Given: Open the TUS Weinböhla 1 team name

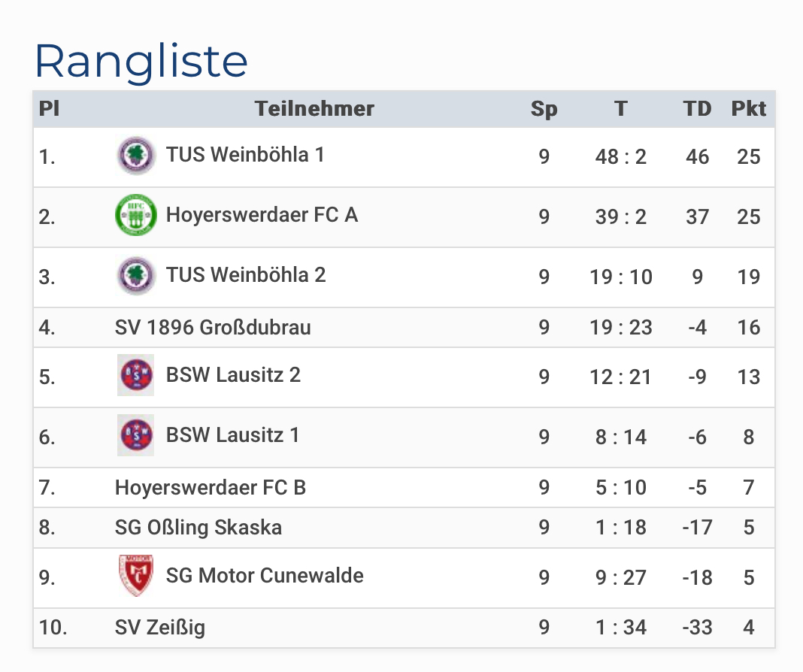Looking at the screenshot, I should 245,155.
